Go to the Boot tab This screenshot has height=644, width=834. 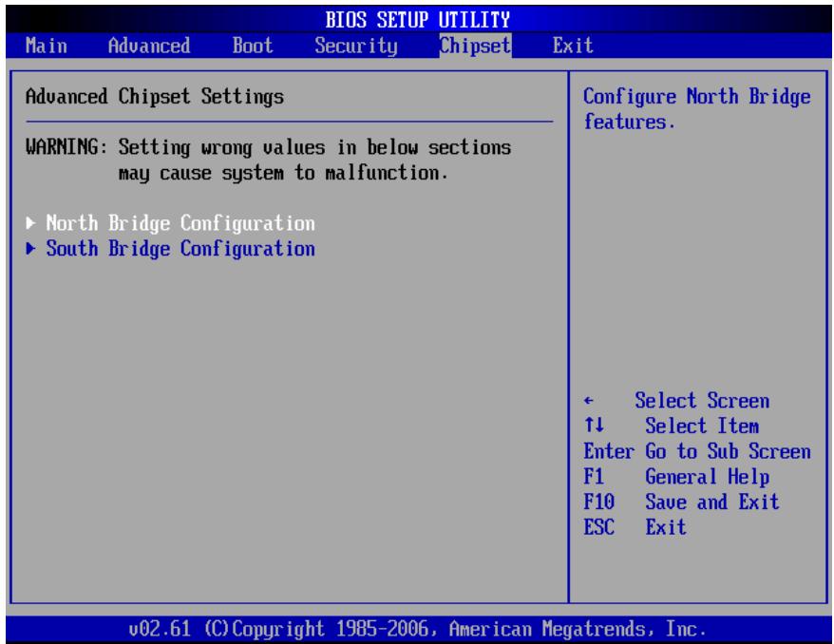point(252,46)
